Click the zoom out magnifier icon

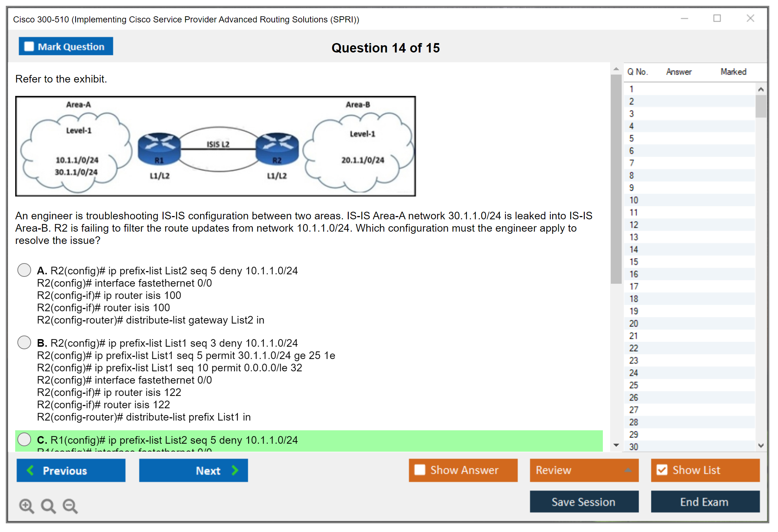(70, 506)
